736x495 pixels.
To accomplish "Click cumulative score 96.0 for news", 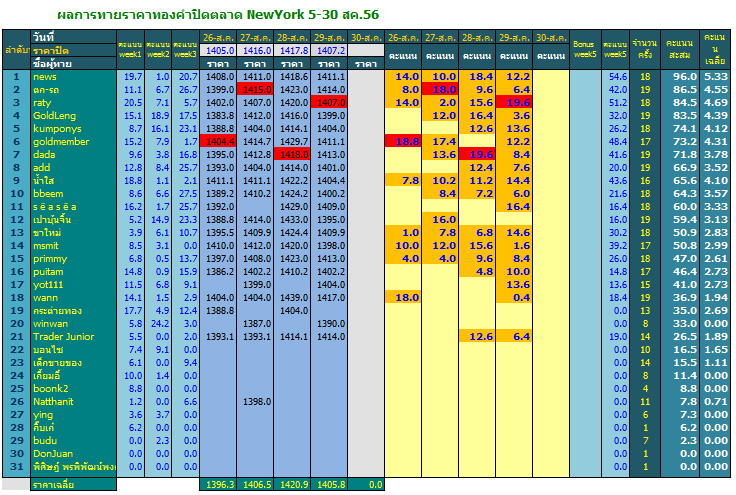I will pyautogui.click(x=679, y=76).
